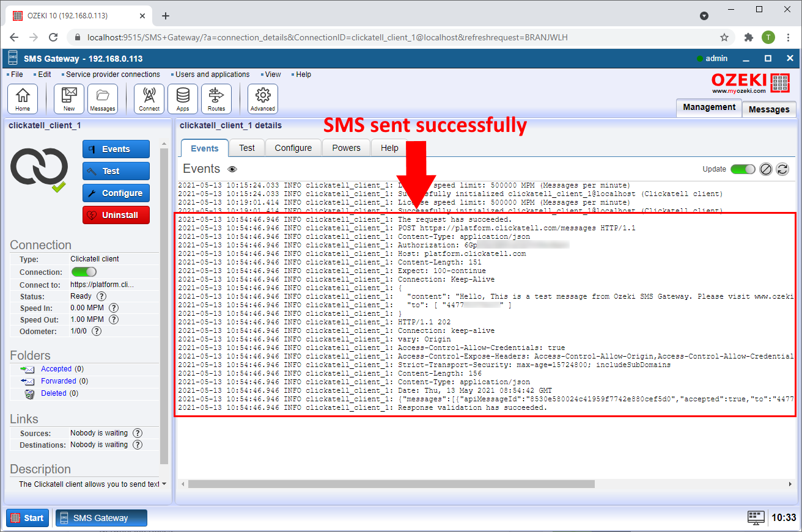The height and width of the screenshot is (532, 802).
Task: Click the Forwarded folder envelope icon
Action: (28, 381)
